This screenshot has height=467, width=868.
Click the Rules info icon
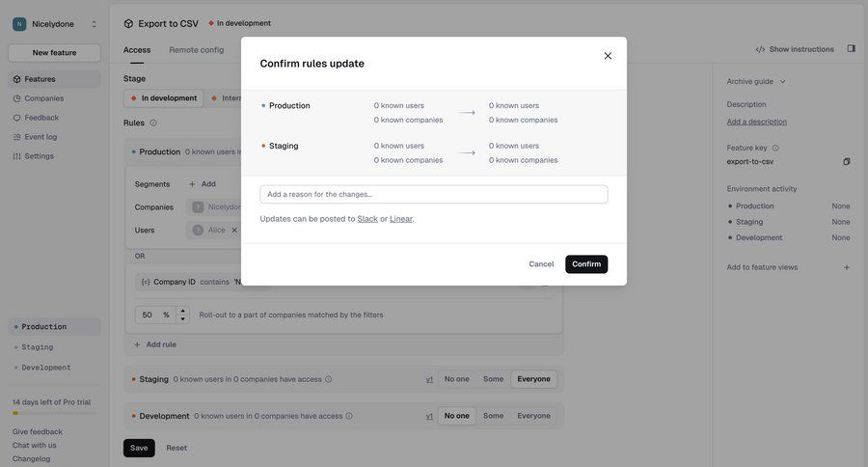tap(153, 123)
